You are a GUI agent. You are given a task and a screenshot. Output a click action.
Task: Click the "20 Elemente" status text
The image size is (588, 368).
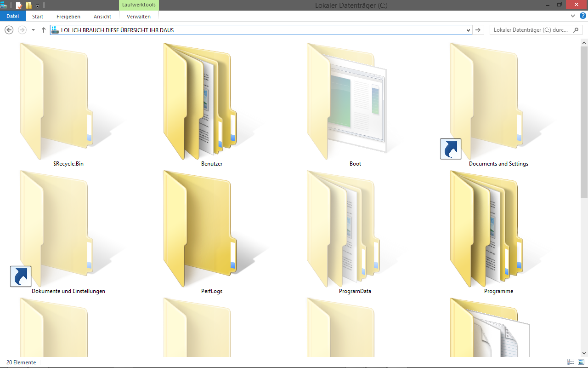pyautogui.click(x=21, y=362)
